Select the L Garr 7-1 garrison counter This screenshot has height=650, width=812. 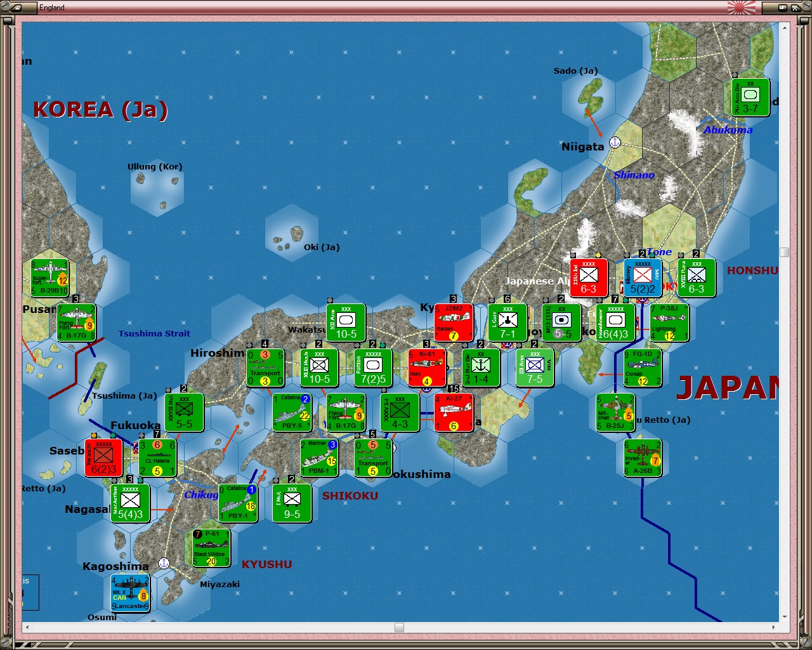point(507,322)
